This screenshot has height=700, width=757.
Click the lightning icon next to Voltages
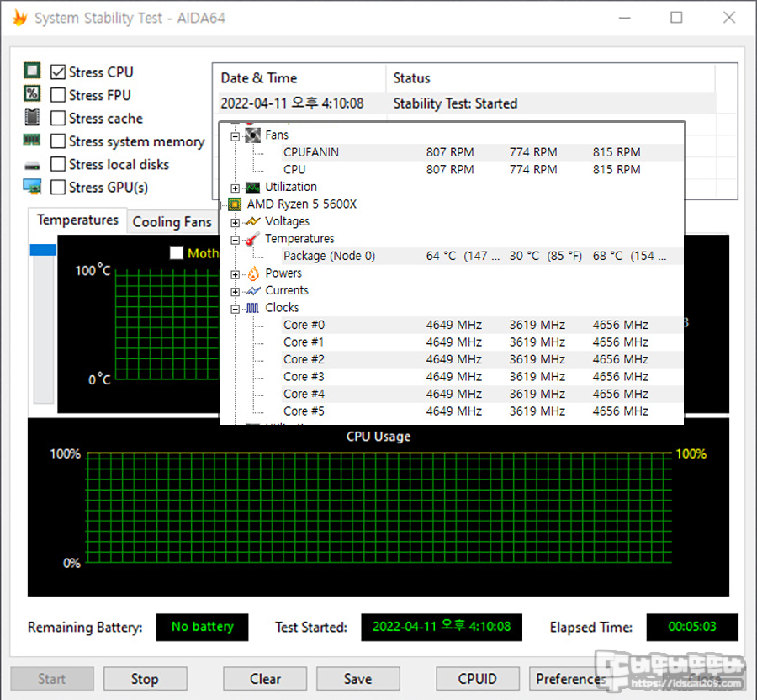pos(253,221)
